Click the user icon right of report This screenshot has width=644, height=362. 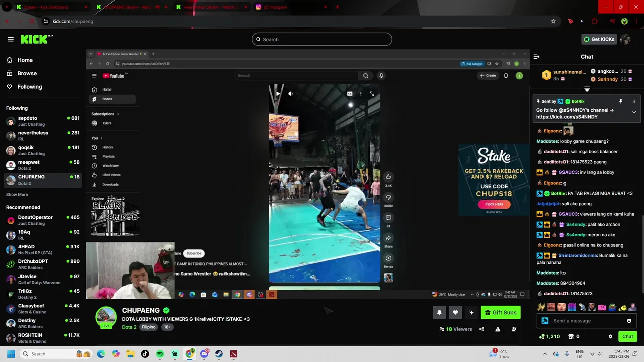tap(514, 329)
